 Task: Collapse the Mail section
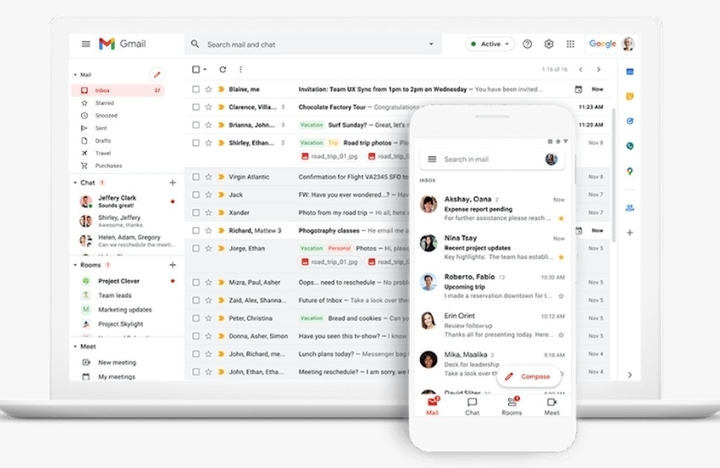75,74
